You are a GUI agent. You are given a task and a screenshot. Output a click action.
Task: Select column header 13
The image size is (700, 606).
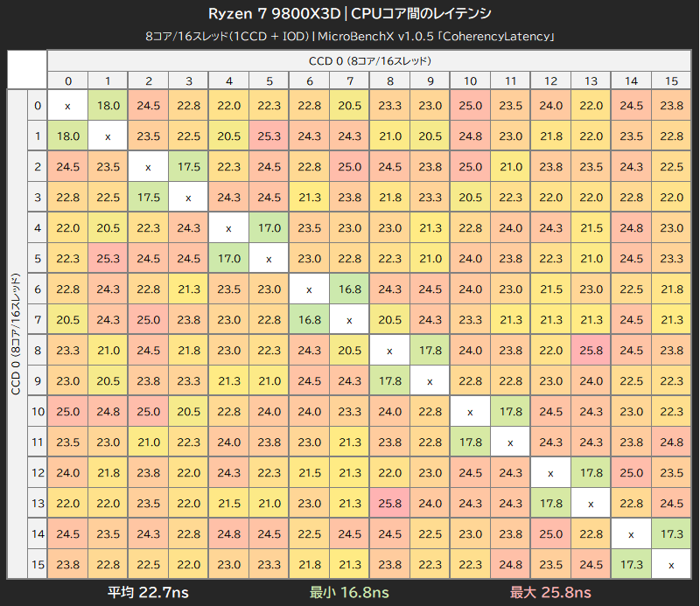point(591,80)
